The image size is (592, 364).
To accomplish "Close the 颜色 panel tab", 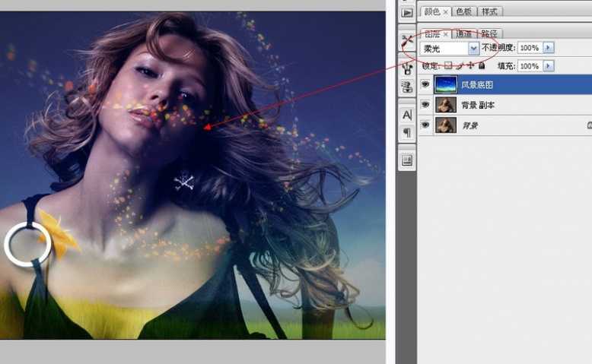I will (x=445, y=12).
